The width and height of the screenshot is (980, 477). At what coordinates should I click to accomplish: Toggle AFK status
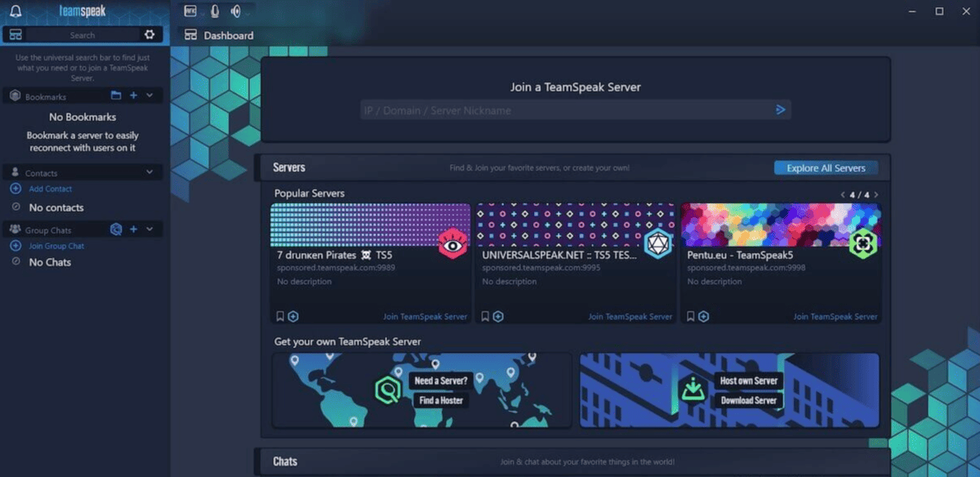coord(190,11)
